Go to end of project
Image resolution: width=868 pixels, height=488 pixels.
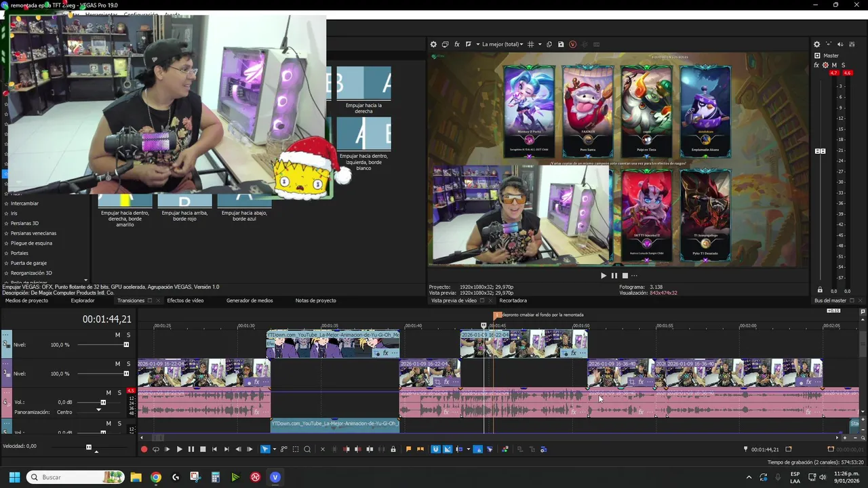[x=226, y=449]
